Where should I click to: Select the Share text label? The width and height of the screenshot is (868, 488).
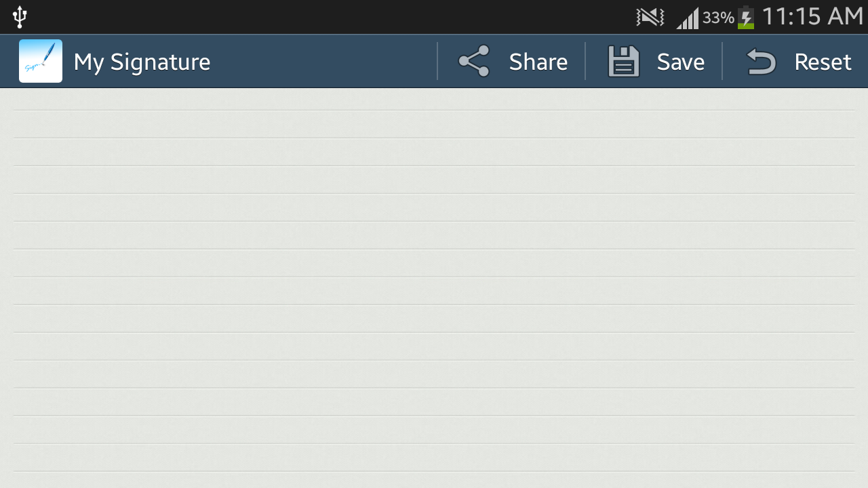pos(538,62)
